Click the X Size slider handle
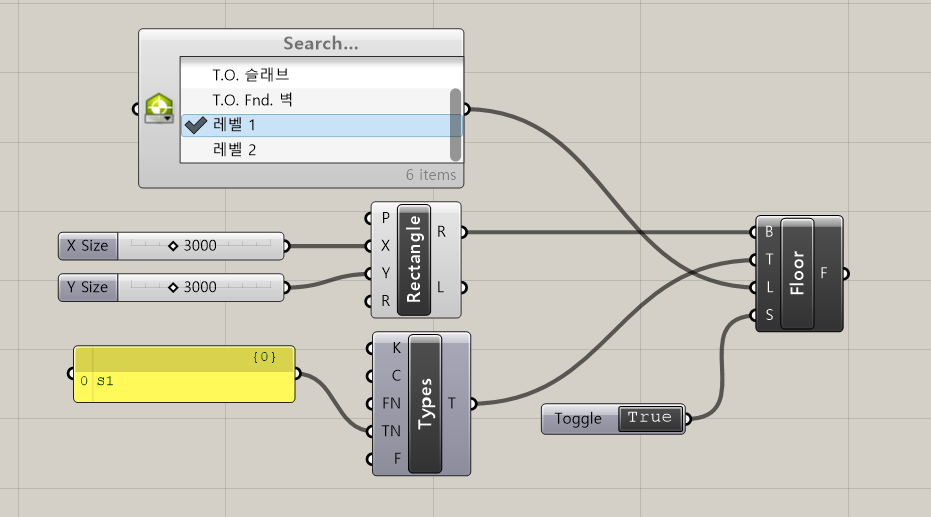Screen dimensions: 931x517 tap(173, 245)
